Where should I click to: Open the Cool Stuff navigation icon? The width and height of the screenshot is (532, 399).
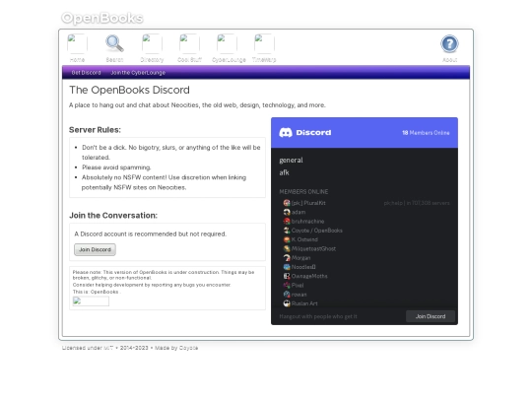pyautogui.click(x=189, y=43)
